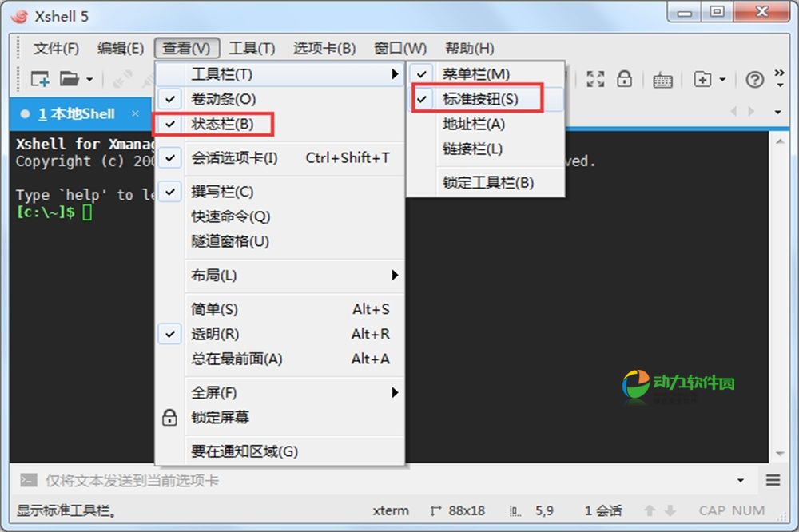
Task: Toggle the 卷动条(O) option
Action: point(280,99)
